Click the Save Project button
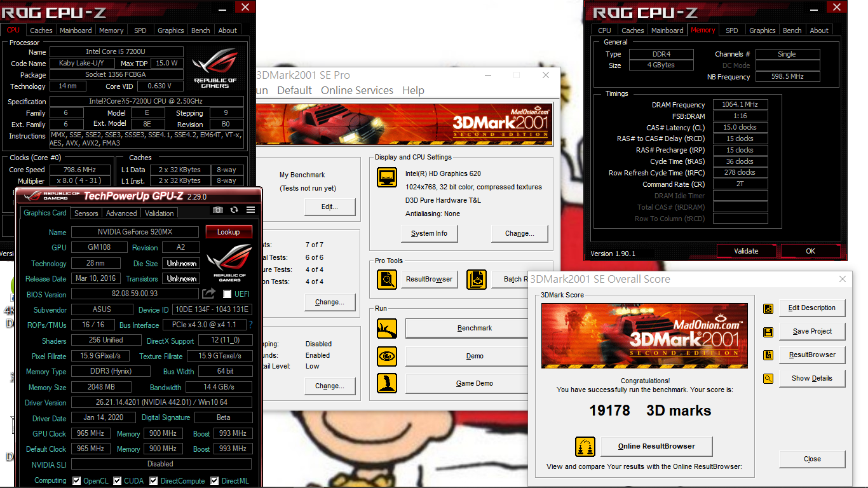 pos(812,332)
